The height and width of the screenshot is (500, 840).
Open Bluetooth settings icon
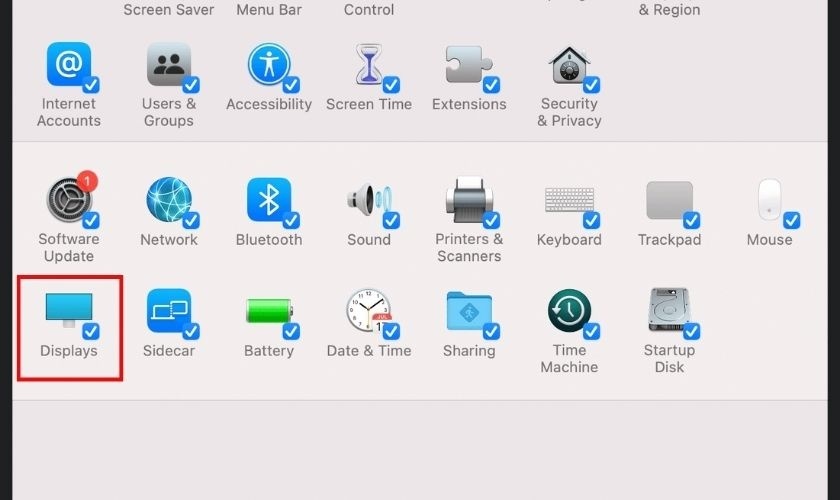tap(268, 200)
